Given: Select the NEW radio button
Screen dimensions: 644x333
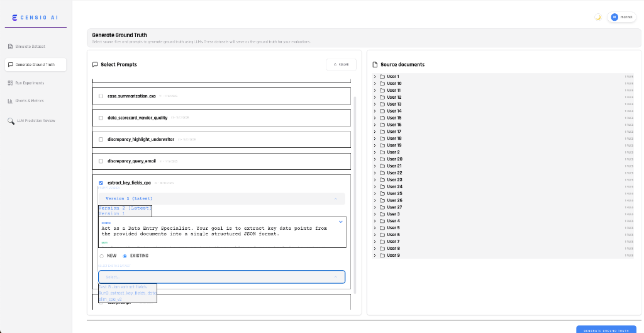Looking at the screenshot, I should 102,256.
